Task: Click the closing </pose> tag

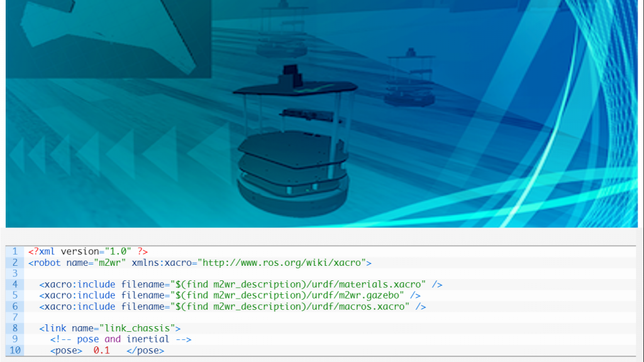Action: click(145, 350)
